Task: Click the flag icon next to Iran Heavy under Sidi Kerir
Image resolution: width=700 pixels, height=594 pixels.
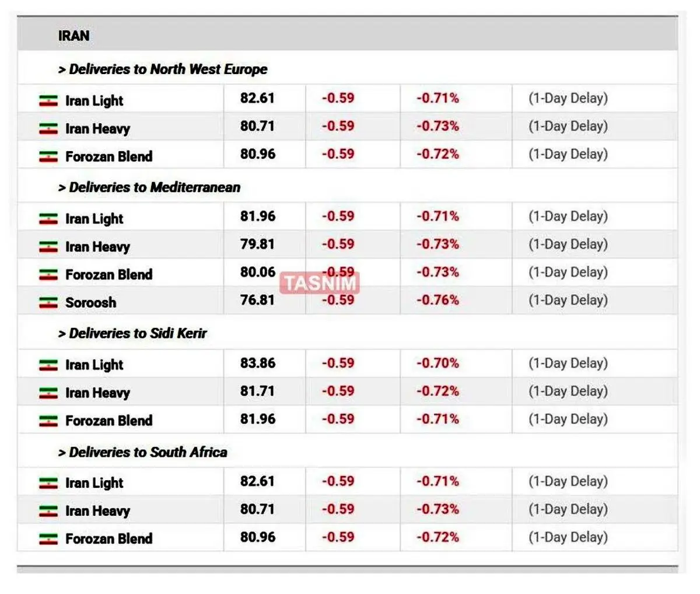Action: (x=48, y=393)
